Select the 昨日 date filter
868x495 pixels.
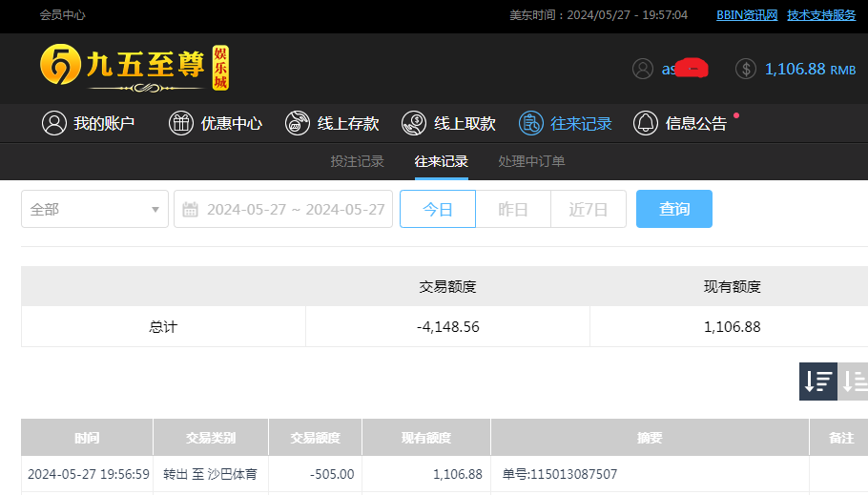click(x=513, y=209)
